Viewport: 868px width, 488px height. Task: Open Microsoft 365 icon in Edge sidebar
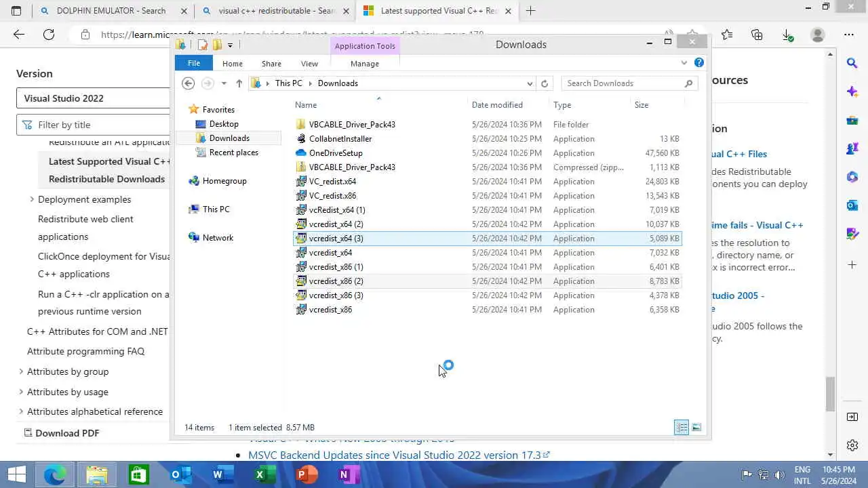pyautogui.click(x=852, y=177)
